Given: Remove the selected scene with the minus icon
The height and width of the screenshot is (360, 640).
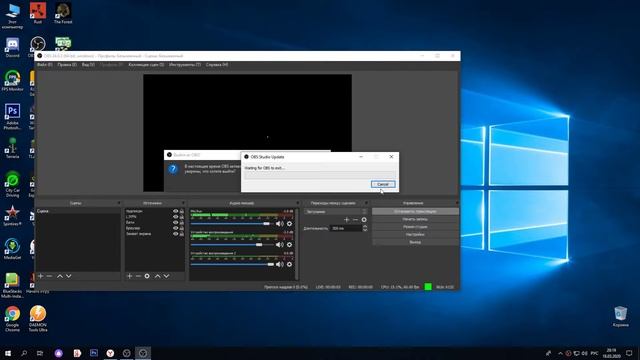Looking at the screenshot, I should tap(49, 276).
